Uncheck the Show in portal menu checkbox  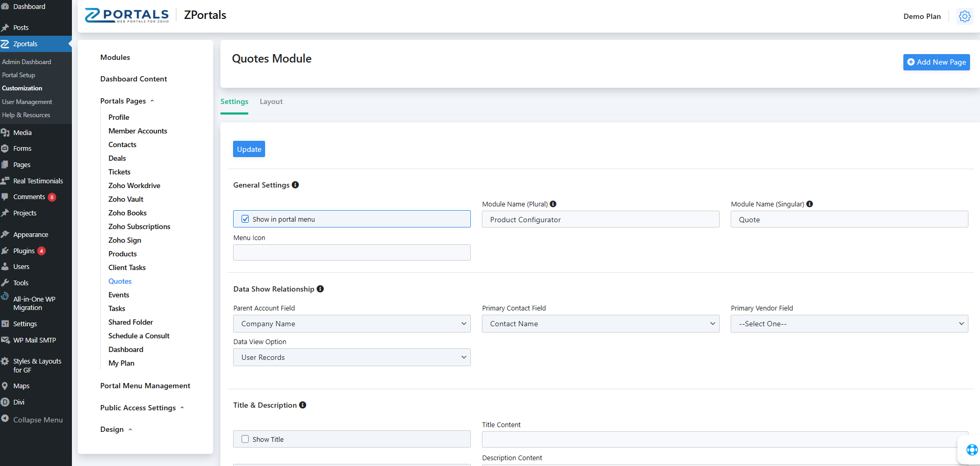click(245, 219)
